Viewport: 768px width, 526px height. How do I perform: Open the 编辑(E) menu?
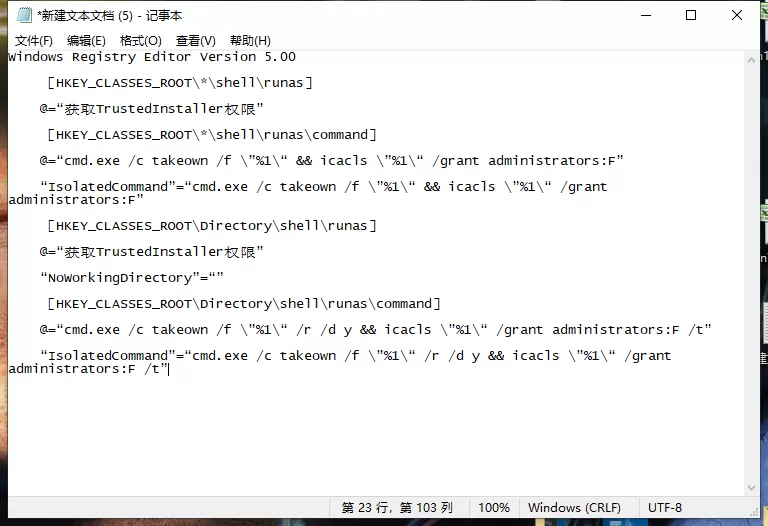(x=86, y=41)
